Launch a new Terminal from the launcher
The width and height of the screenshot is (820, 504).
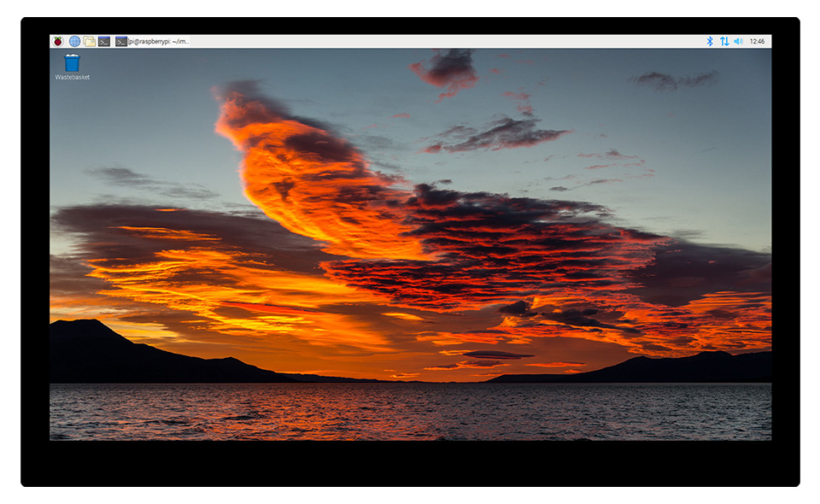pos(104,41)
